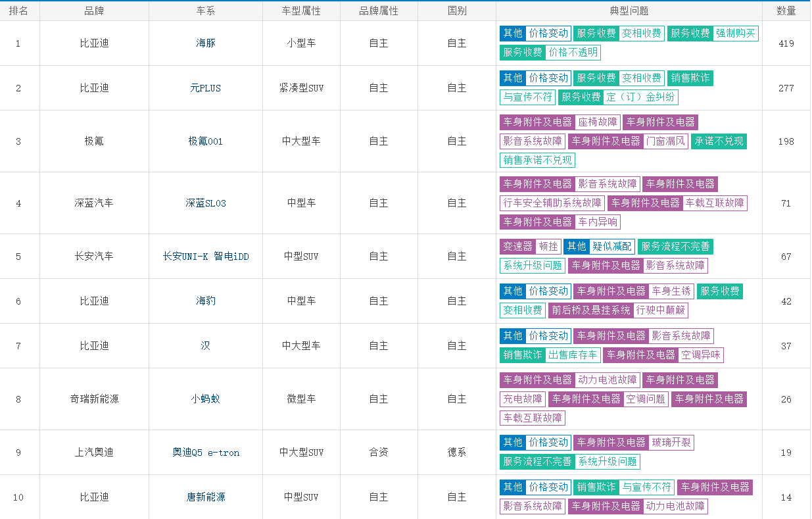Click the quantity value 277

tap(786, 88)
